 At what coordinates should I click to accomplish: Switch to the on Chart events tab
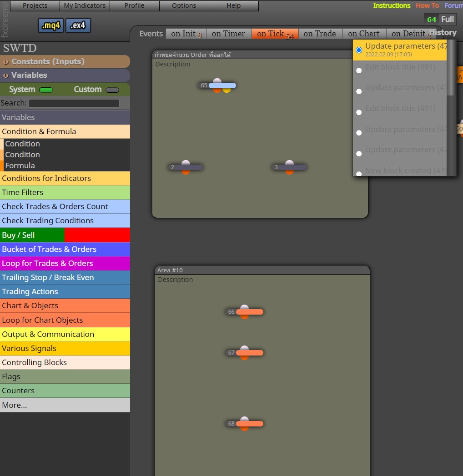(364, 34)
